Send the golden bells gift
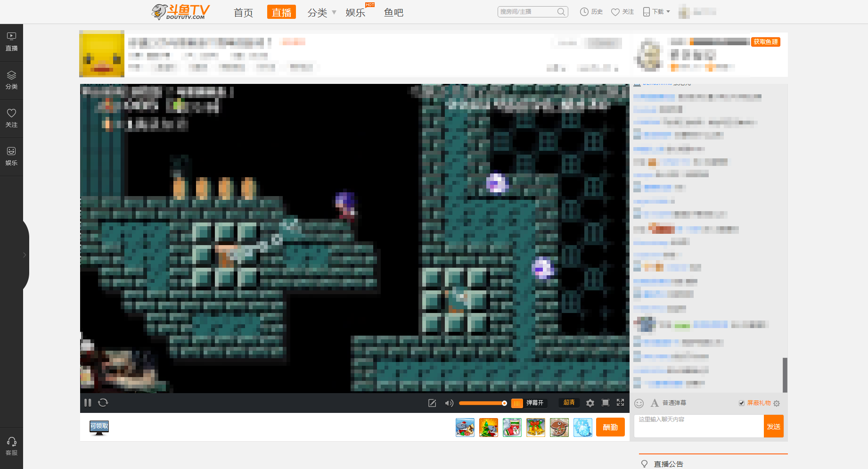Viewport: 868px width, 469px height. coord(536,428)
